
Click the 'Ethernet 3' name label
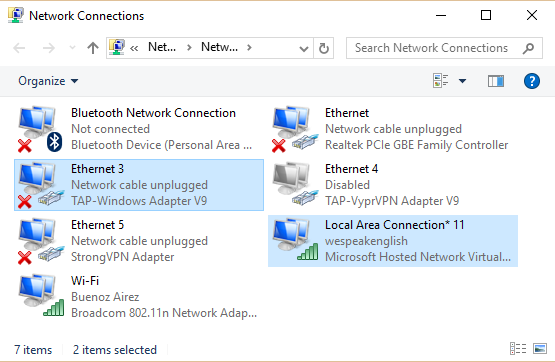[97, 169]
